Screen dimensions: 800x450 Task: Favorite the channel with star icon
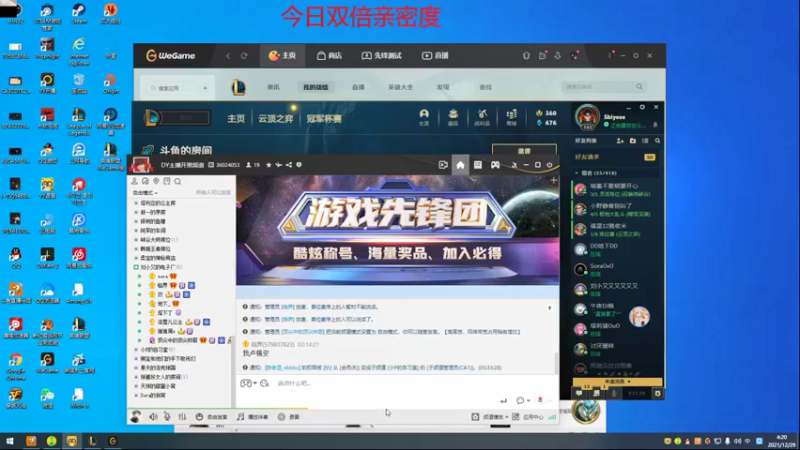click(269, 165)
